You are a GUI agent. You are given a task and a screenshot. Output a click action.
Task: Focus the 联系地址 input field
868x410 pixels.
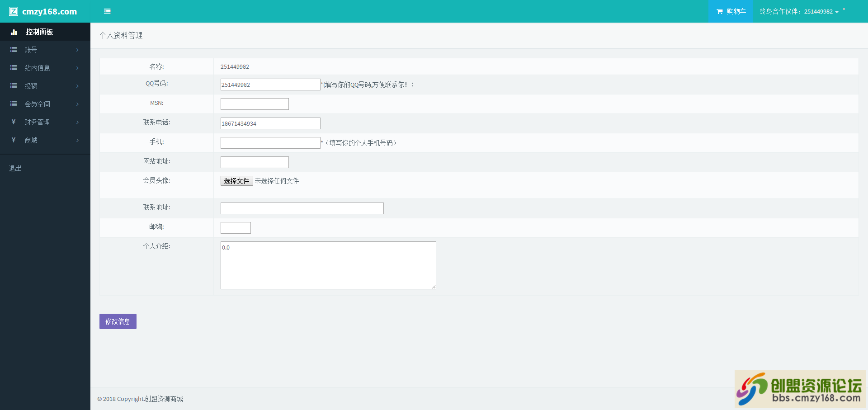click(x=302, y=208)
